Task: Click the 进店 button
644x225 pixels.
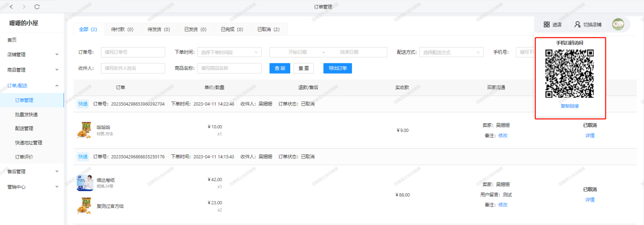Action: 552,24
